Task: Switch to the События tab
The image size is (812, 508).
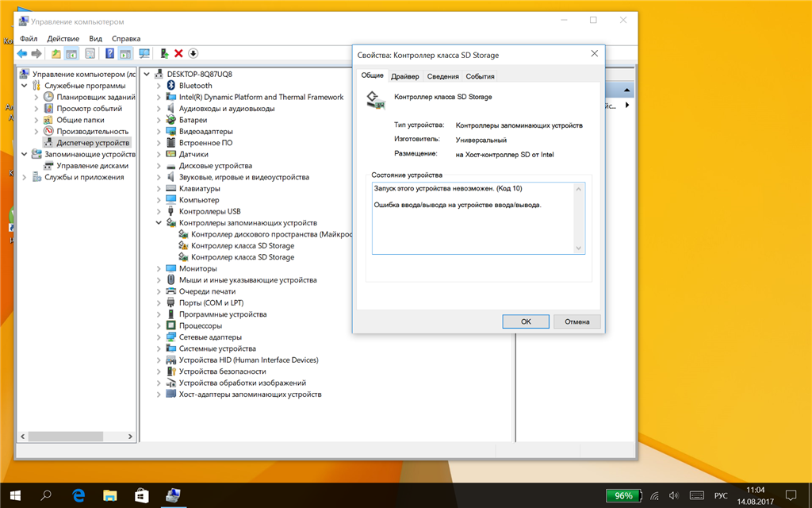Action: coord(480,76)
